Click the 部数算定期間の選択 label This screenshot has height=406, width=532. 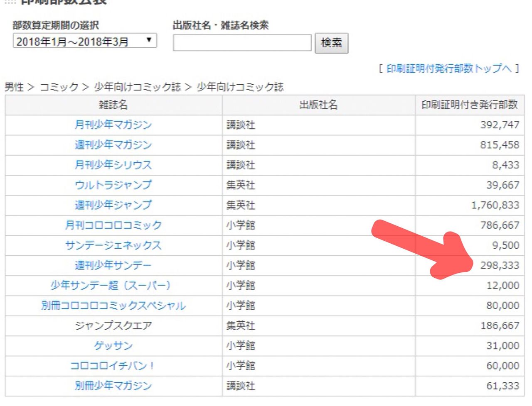click(x=56, y=25)
